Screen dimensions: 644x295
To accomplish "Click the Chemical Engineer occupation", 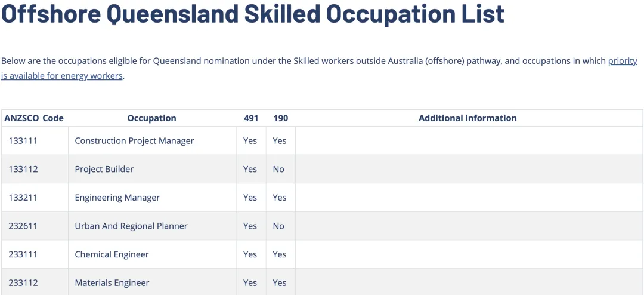I will pyautogui.click(x=112, y=254).
